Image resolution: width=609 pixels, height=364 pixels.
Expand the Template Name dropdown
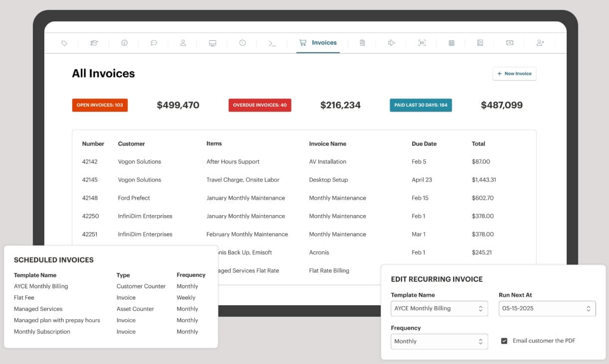click(x=439, y=309)
